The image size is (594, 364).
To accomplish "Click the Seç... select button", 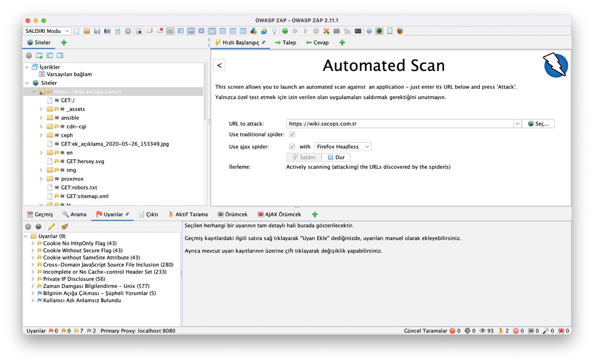I will [x=538, y=124].
